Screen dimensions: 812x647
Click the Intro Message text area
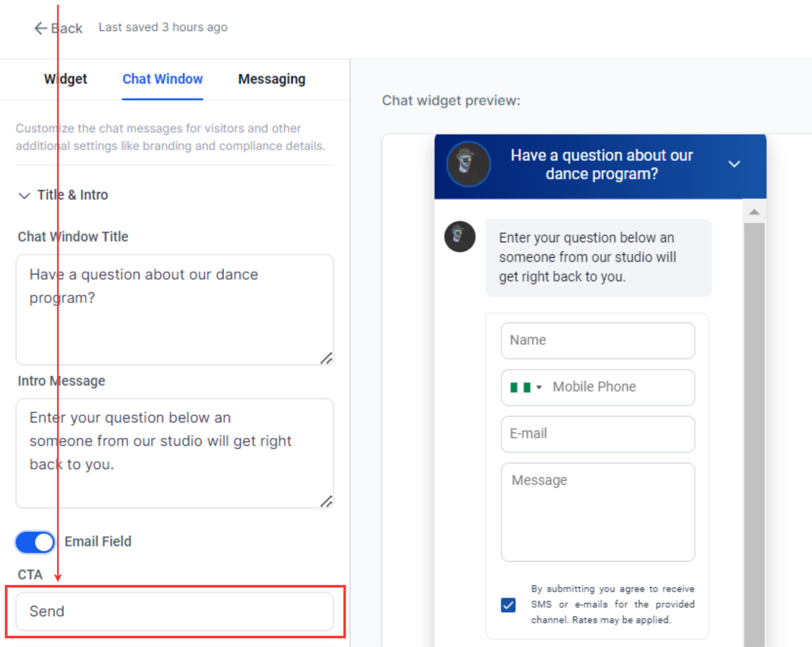point(175,453)
